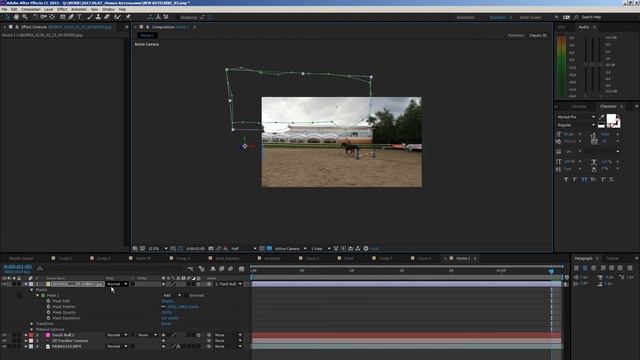
Task: Switch to the Audio panel tab
Action: tap(584, 27)
